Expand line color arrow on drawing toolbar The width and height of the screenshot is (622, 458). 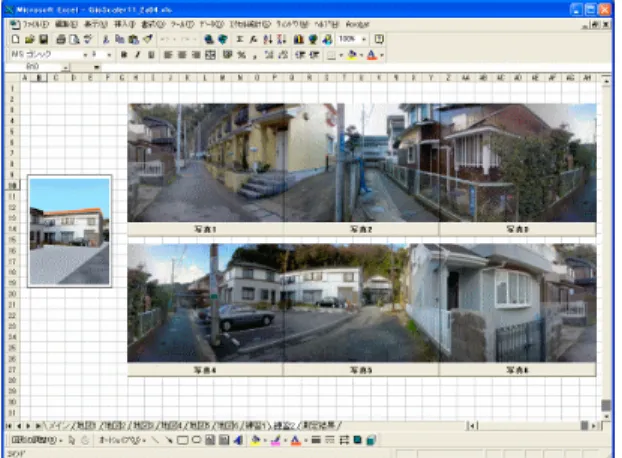285,440
